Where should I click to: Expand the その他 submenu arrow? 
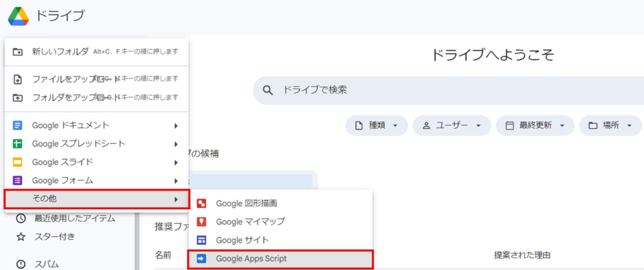point(176,200)
